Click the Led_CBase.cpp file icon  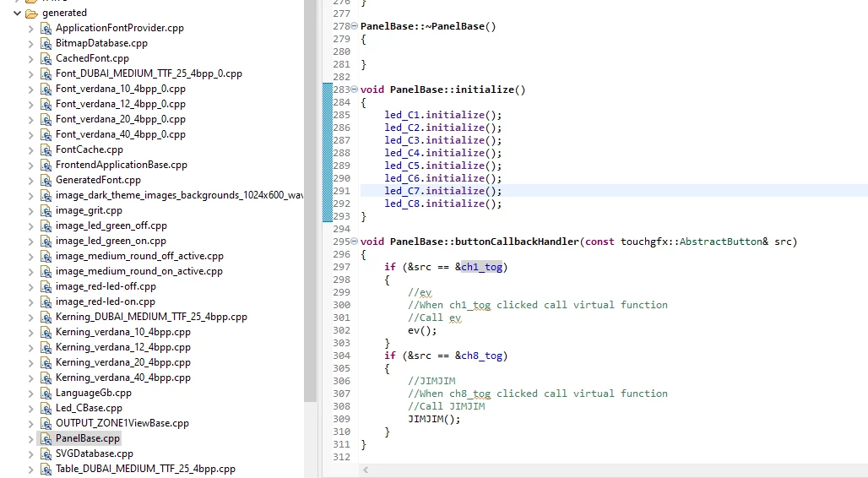46,409
